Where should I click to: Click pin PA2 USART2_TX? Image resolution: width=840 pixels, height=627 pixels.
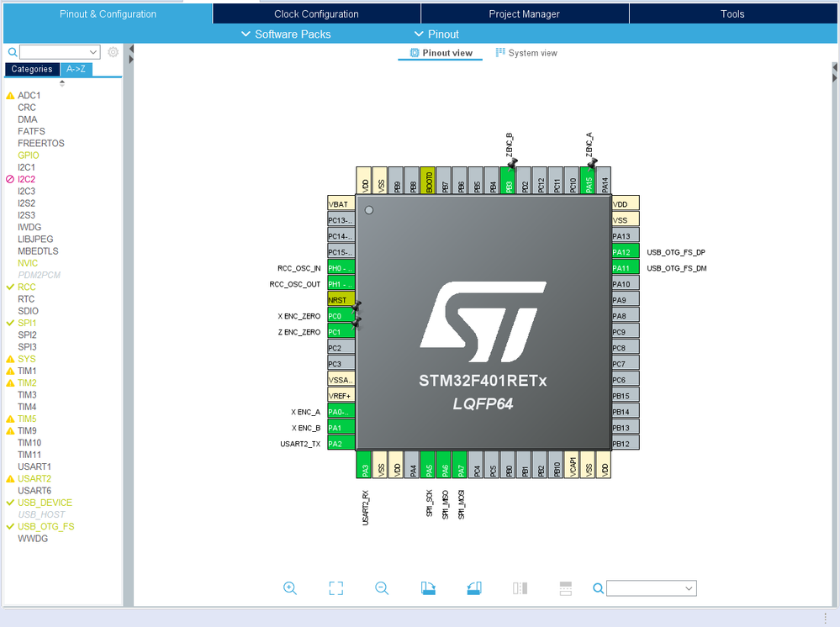tap(341, 443)
